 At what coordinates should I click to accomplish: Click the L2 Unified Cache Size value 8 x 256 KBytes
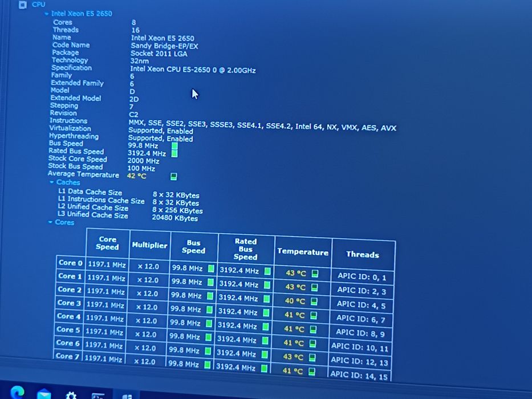tap(177, 210)
